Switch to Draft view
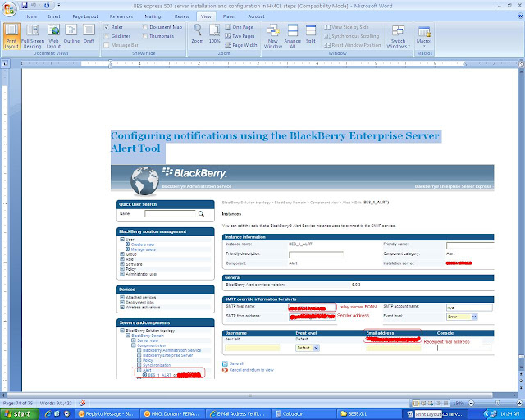Screen dimensions: 525x420 click(x=89, y=34)
